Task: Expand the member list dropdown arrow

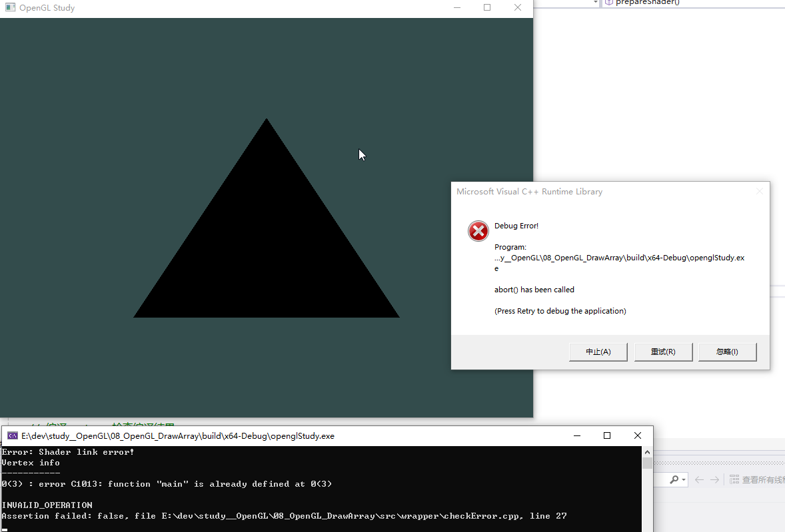Action: (x=595, y=3)
